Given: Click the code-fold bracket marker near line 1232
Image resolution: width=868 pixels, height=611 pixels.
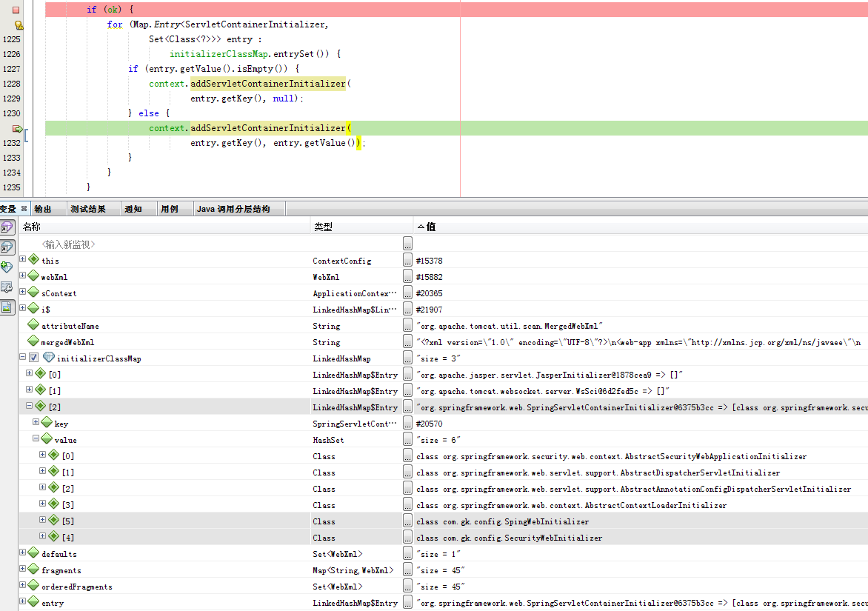Looking at the screenshot, I should (x=26, y=135).
